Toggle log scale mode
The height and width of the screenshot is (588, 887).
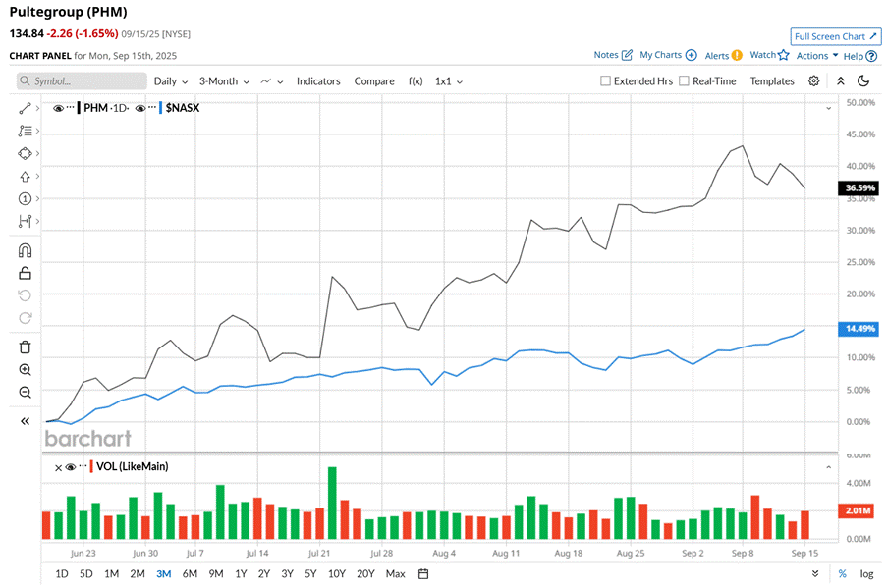point(866,574)
